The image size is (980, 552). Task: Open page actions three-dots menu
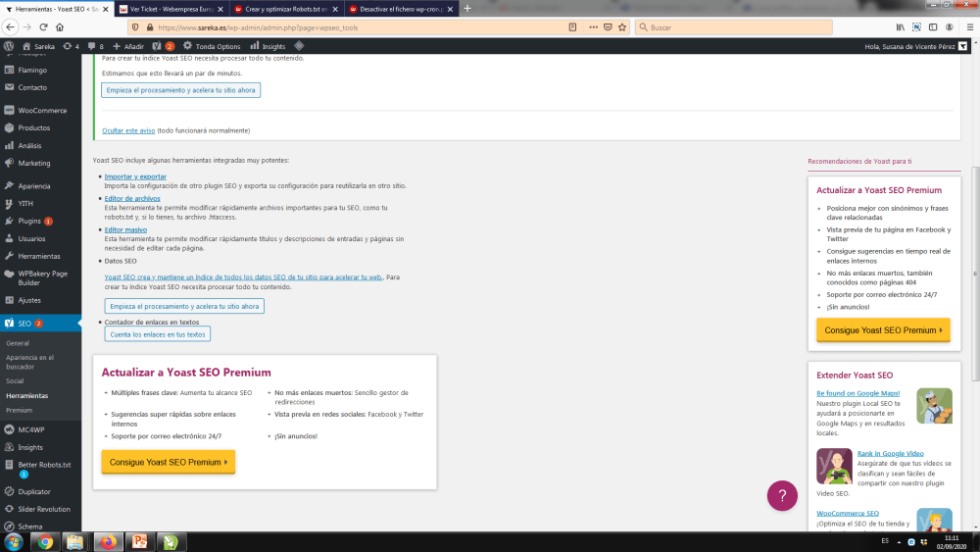pyautogui.click(x=593, y=27)
